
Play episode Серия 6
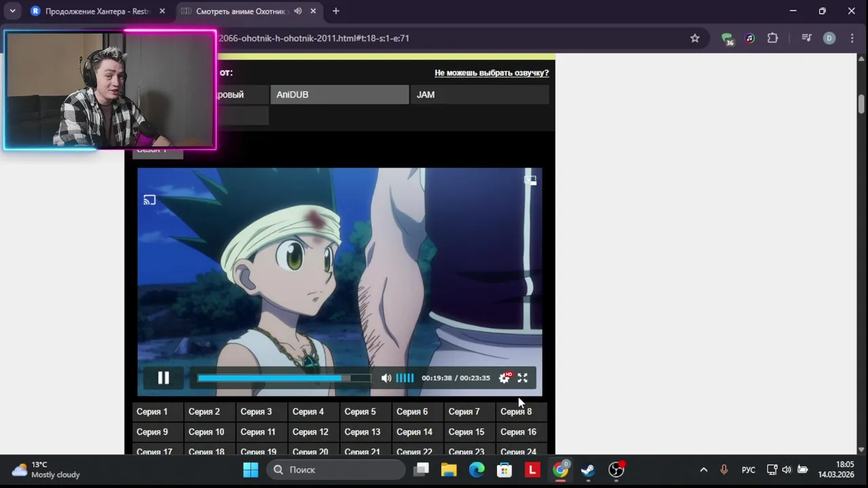(418, 411)
